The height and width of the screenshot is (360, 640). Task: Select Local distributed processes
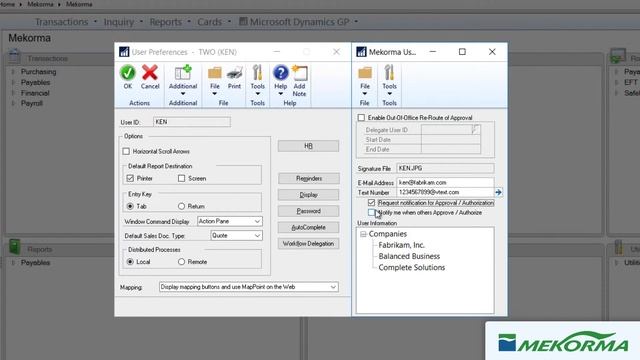pos(130,262)
